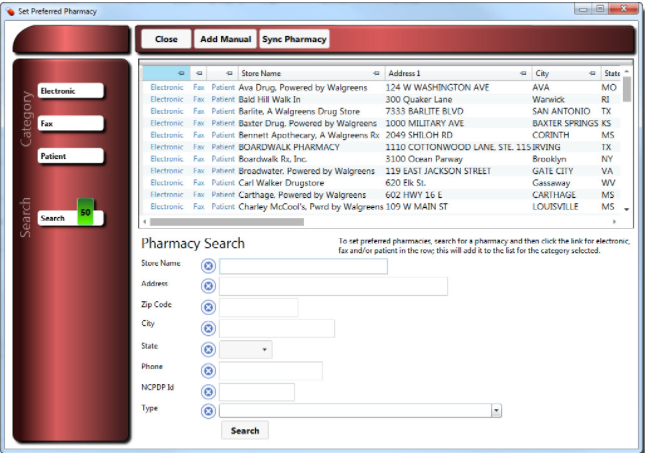The width and height of the screenshot is (645, 453).
Task: Clear the State field icon
Action: coord(209,350)
